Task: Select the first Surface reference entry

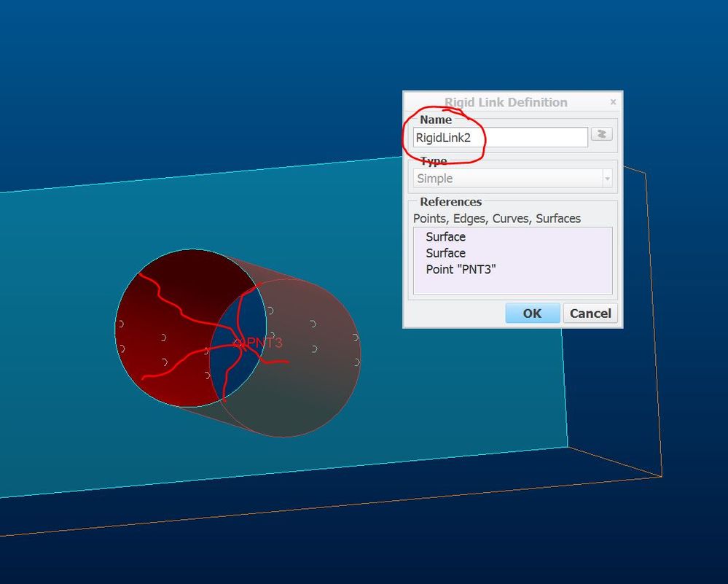Action: [x=445, y=237]
